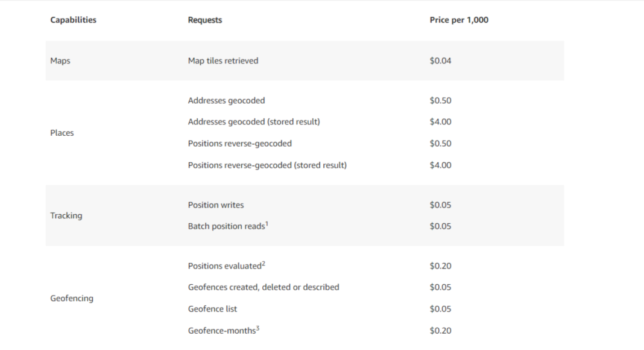644x350 pixels.
Task: Open footnote 3 beside Geofence-months
Action: (257, 328)
